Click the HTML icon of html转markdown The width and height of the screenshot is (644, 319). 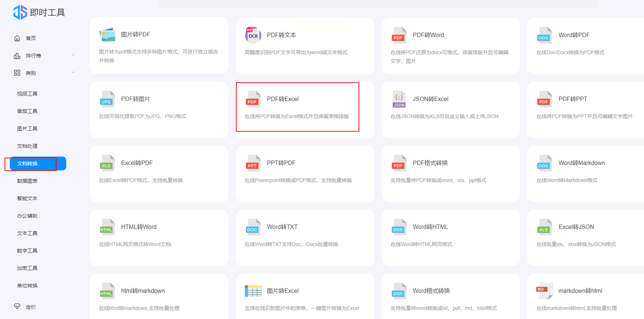[x=107, y=290]
